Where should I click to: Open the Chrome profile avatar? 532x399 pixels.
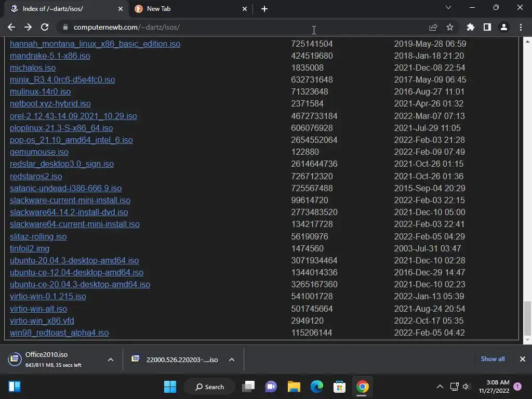coord(504,27)
